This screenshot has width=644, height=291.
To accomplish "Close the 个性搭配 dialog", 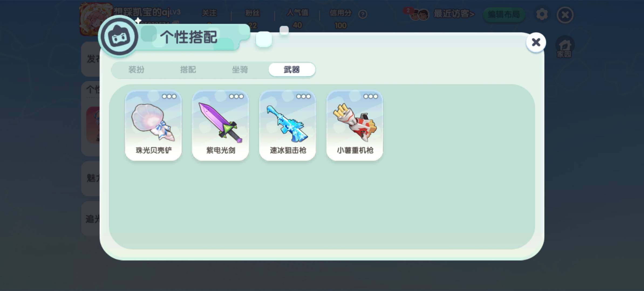I will tap(536, 42).
